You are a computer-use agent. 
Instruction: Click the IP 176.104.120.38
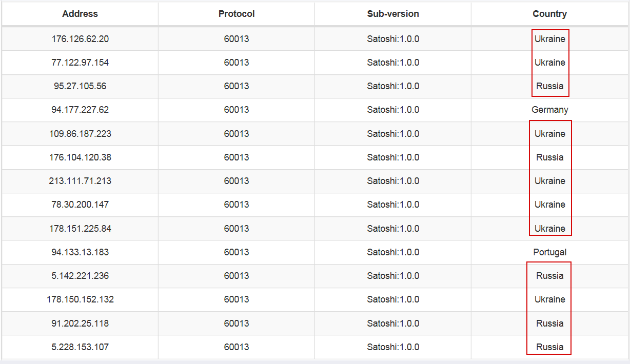pyautogui.click(x=80, y=157)
